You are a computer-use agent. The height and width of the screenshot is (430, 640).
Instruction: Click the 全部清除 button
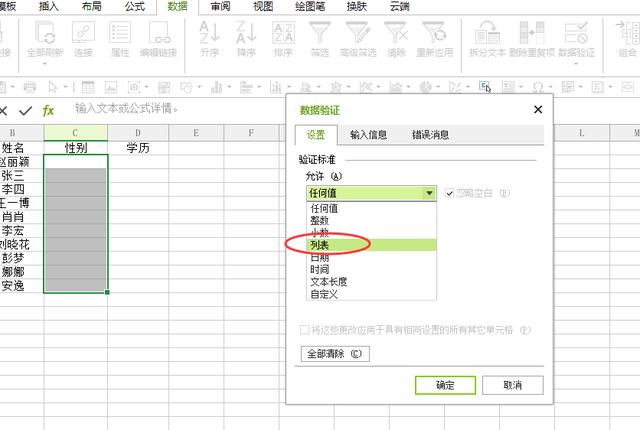coord(335,353)
